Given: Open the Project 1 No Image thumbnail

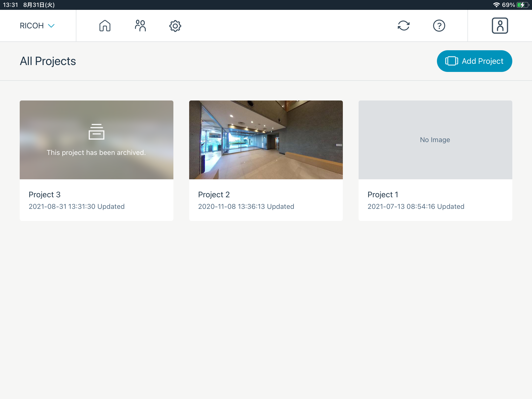Looking at the screenshot, I should pos(435,140).
